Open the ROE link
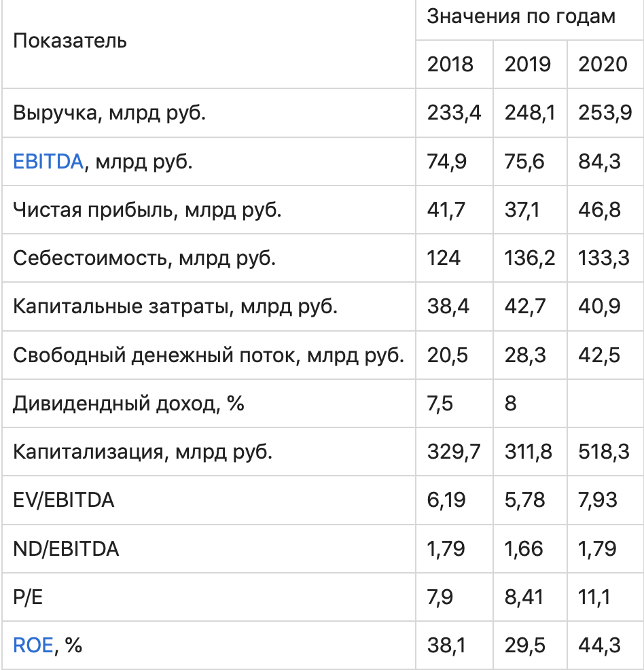The width and height of the screenshot is (644, 670). click(x=33, y=644)
